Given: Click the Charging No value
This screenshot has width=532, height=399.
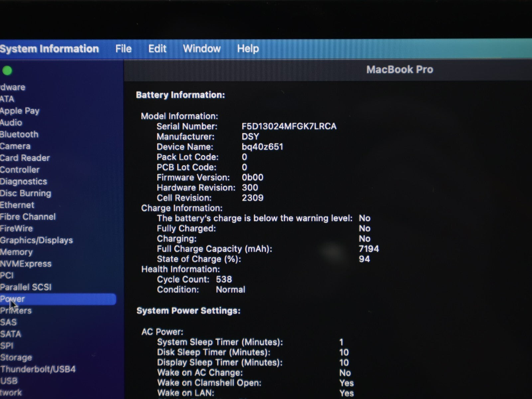Looking at the screenshot, I should [365, 239].
